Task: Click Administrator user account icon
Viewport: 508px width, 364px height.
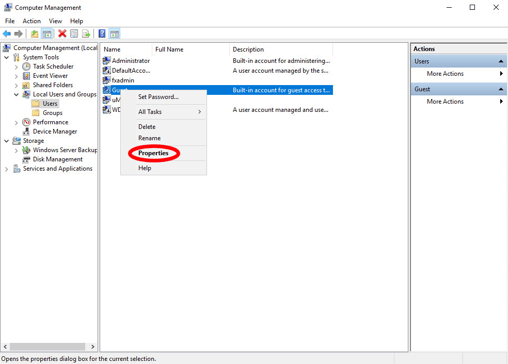Action: coord(106,61)
